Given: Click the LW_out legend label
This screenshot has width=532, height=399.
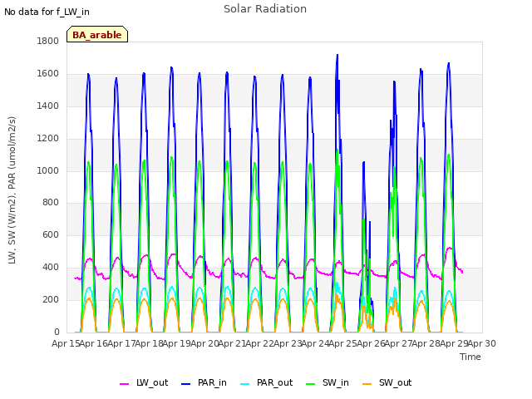Looking at the screenshot, I should 152,382.
